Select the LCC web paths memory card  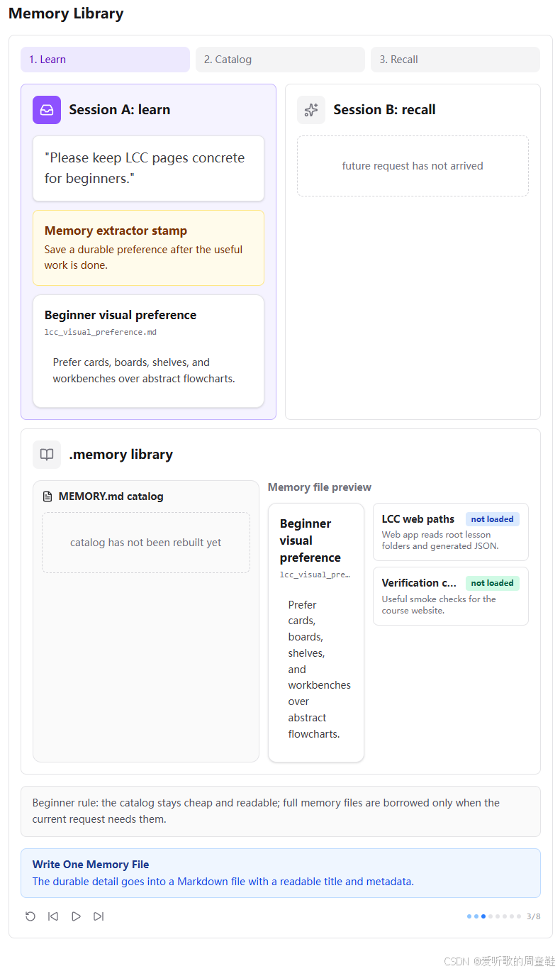pyautogui.click(x=451, y=532)
